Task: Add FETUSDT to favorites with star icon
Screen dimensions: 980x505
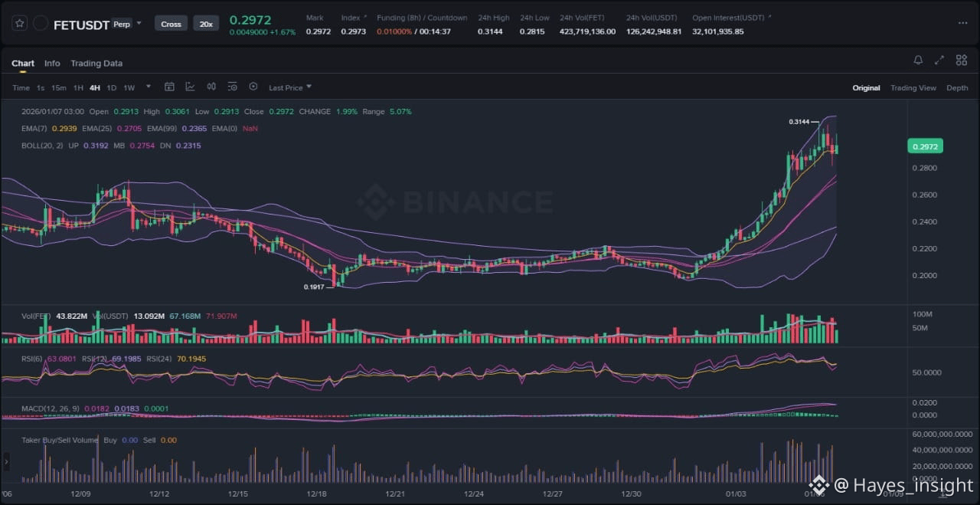Action: (x=20, y=24)
